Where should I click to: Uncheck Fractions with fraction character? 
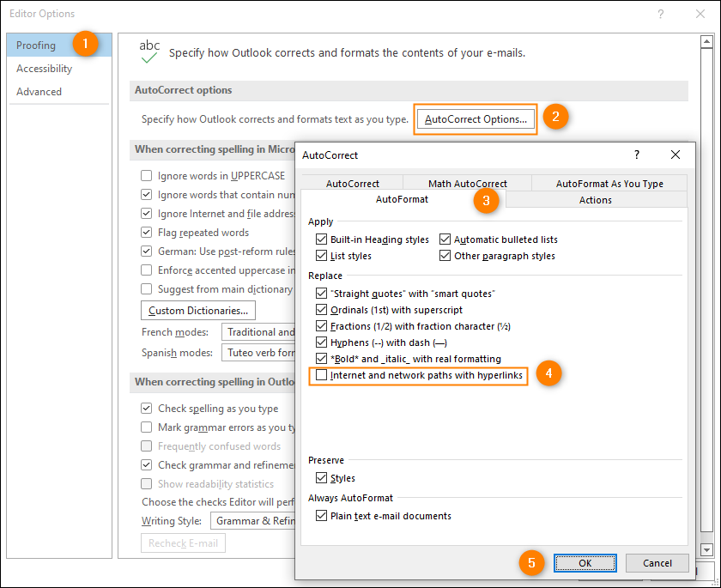(x=321, y=325)
